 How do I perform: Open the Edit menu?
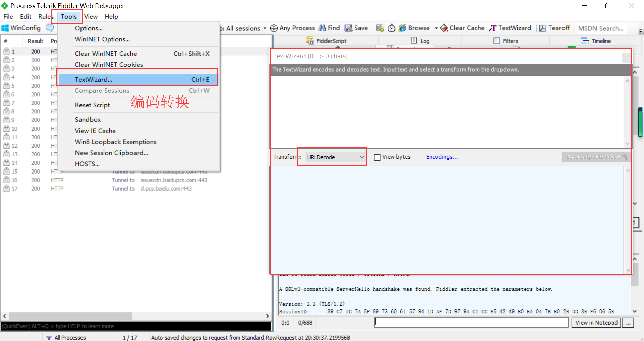pyautogui.click(x=25, y=16)
